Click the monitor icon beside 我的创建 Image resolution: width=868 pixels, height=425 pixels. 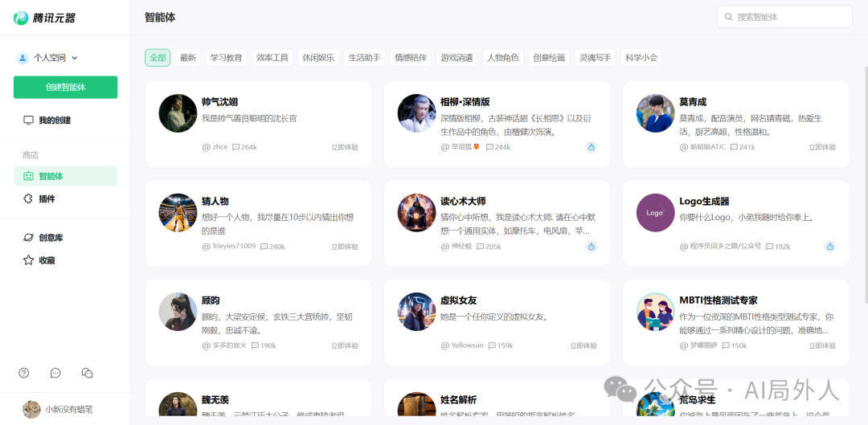coord(28,120)
